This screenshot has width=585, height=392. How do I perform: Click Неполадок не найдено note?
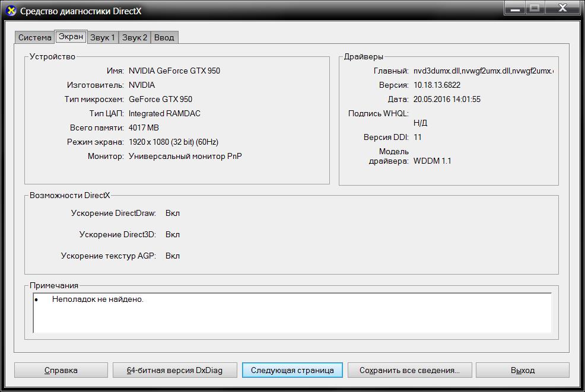[x=98, y=299]
